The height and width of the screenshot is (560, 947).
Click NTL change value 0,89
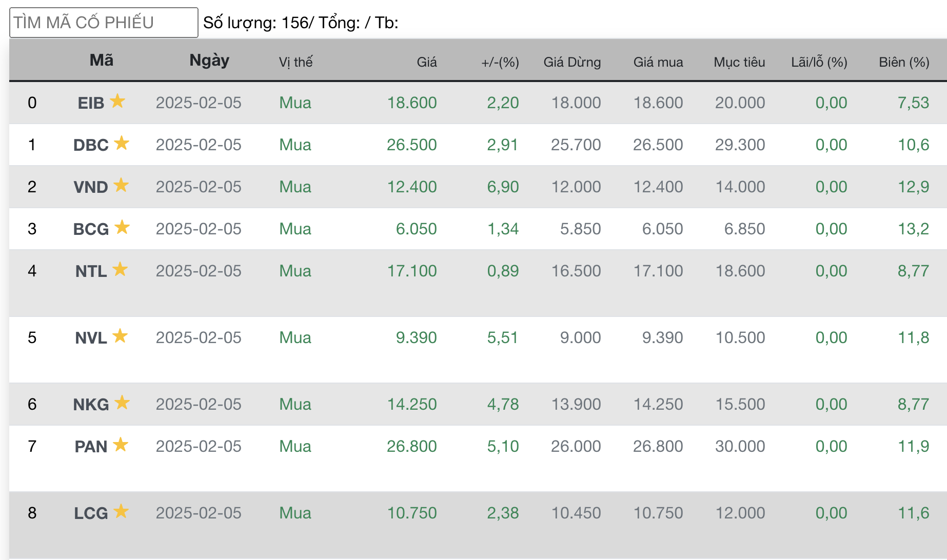503,271
